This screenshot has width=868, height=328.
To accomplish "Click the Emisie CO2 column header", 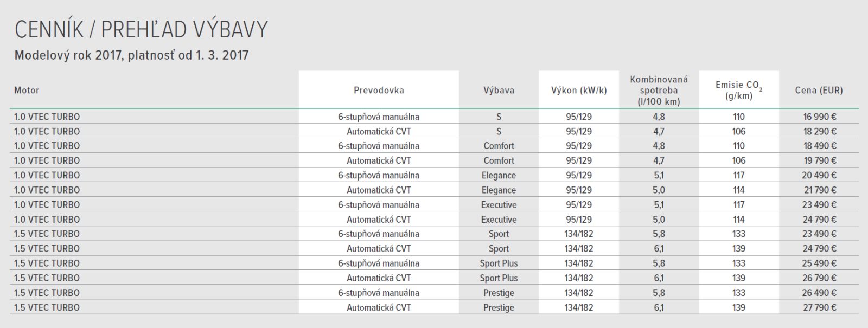I will tap(739, 91).
